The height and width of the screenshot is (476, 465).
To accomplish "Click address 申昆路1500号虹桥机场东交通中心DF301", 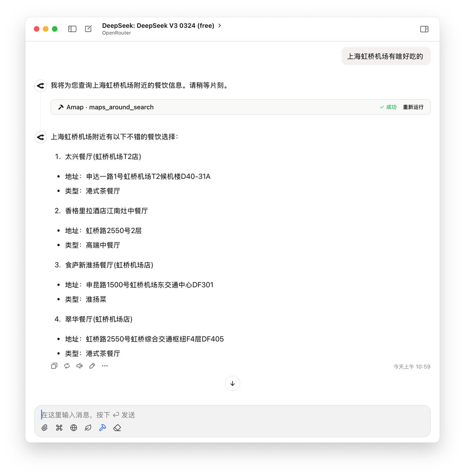I will (x=139, y=285).
